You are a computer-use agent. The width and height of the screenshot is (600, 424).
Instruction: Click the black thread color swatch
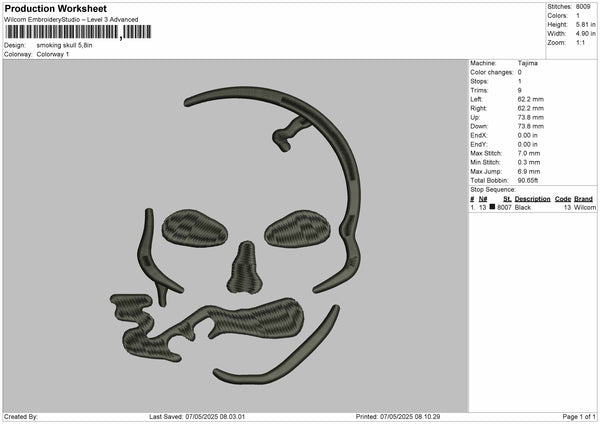pyautogui.click(x=492, y=207)
